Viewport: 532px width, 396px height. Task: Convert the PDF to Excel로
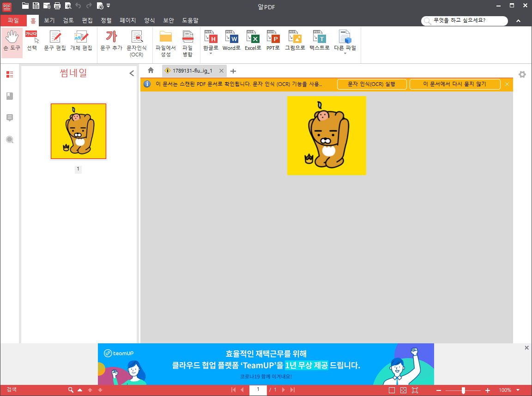coord(253,41)
